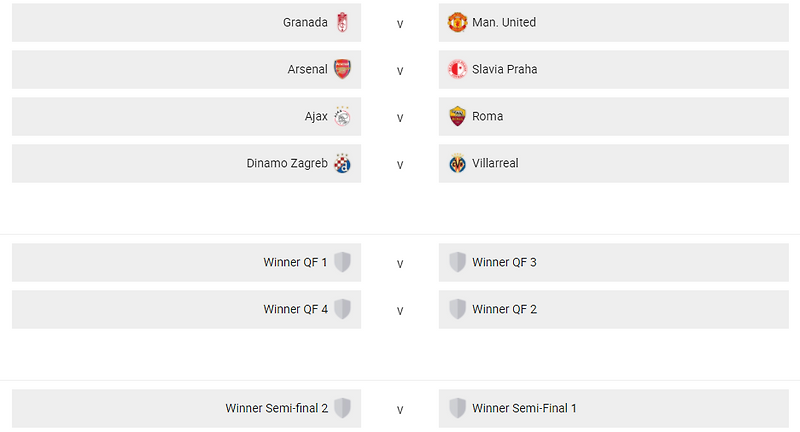The width and height of the screenshot is (800, 432).
Task: Click the Winner Semi-Final 1 label
Action: tap(524, 408)
